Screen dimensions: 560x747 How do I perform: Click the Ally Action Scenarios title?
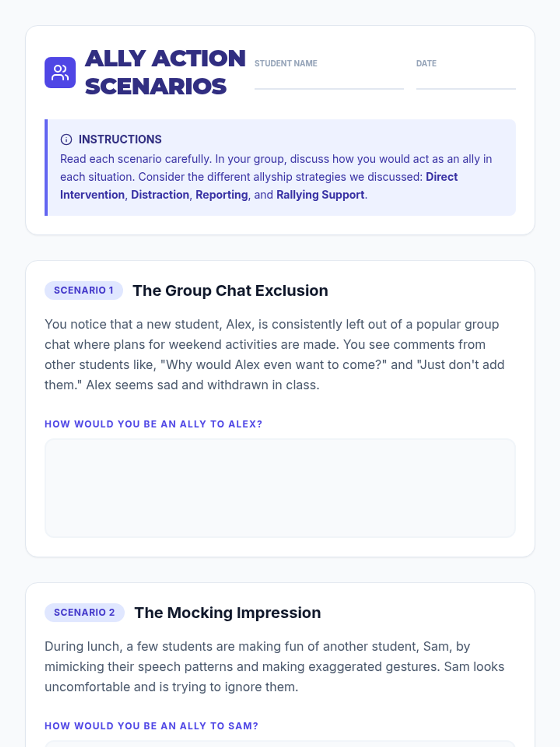[165, 72]
